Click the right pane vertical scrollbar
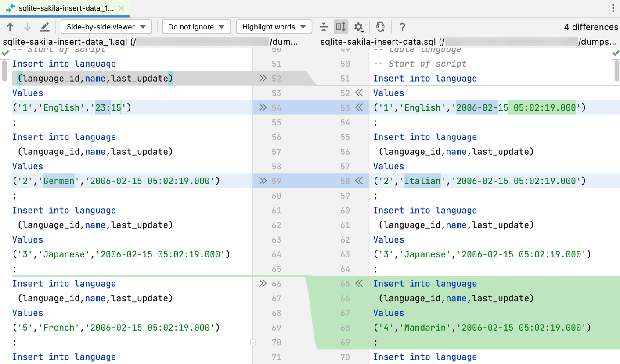The image size is (620, 364). coord(616,70)
